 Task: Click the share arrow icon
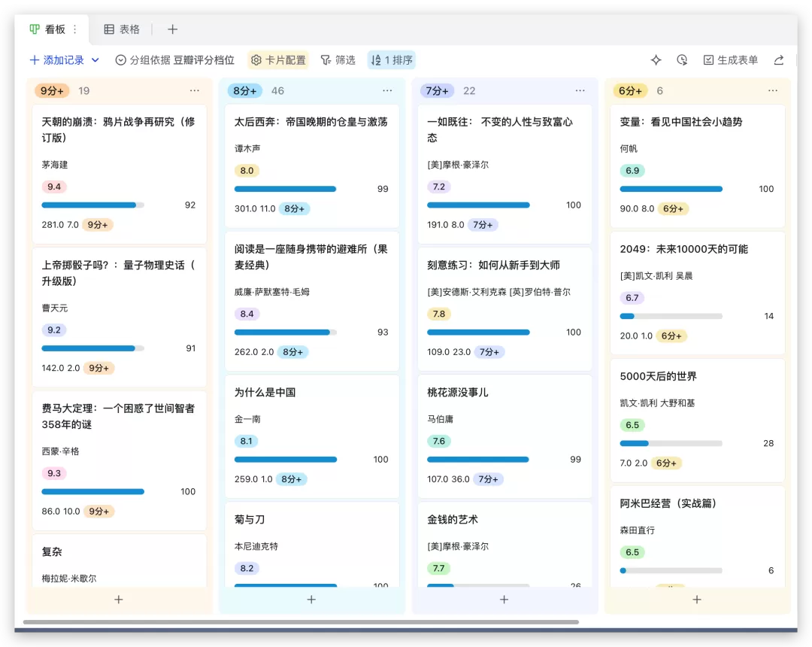pyautogui.click(x=778, y=60)
